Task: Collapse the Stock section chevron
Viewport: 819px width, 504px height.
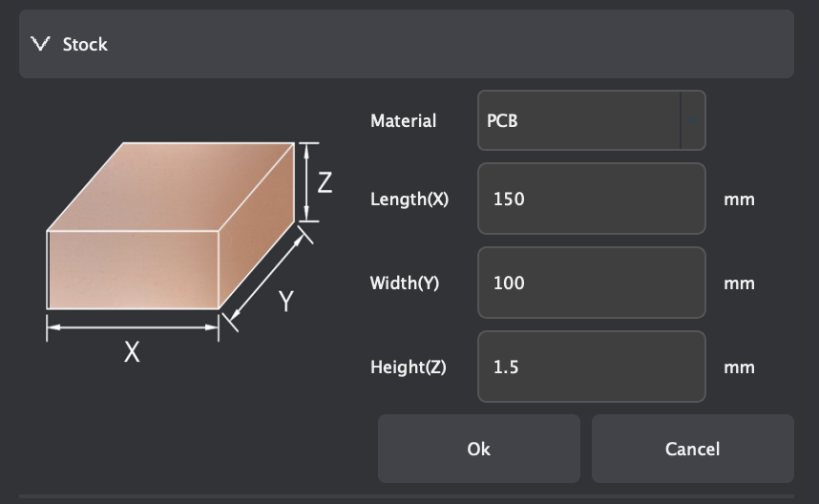Action: click(40, 44)
